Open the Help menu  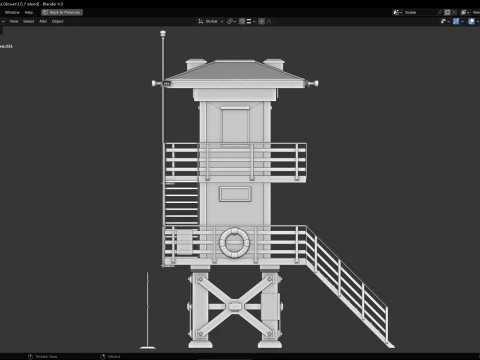pos(29,12)
